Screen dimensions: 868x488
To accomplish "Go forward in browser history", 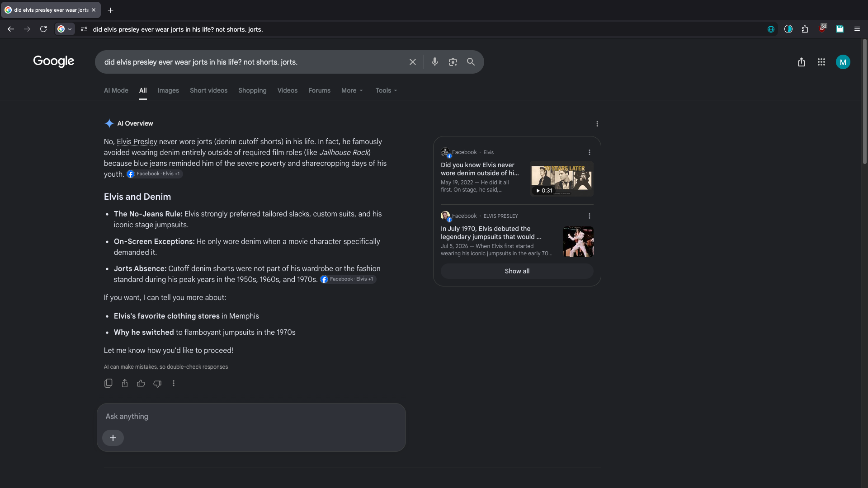I will [27, 29].
